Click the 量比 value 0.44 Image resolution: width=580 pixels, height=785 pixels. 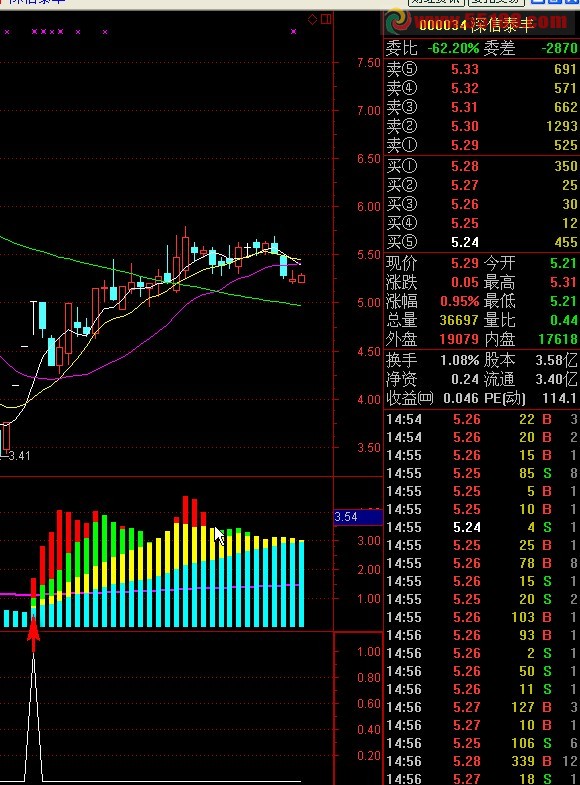563,320
